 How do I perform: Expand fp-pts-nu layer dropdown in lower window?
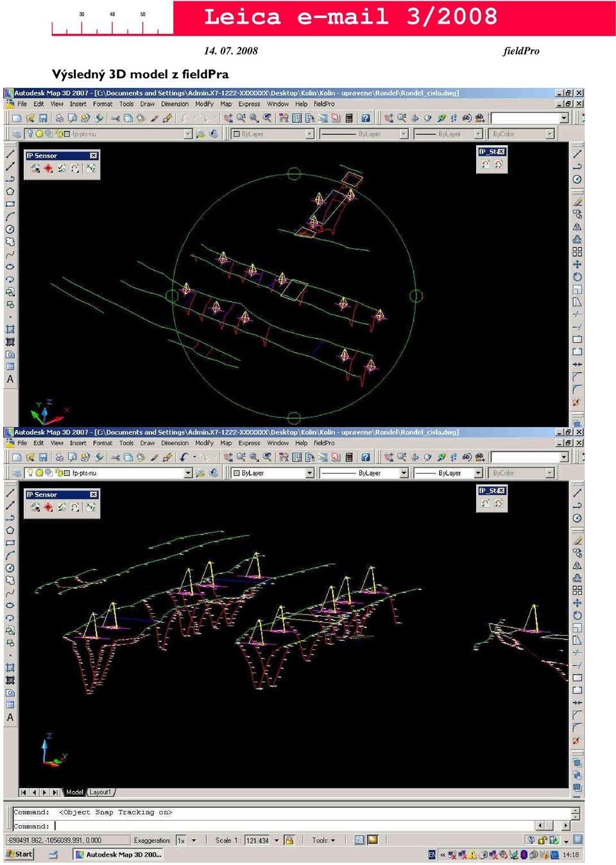tap(188, 473)
